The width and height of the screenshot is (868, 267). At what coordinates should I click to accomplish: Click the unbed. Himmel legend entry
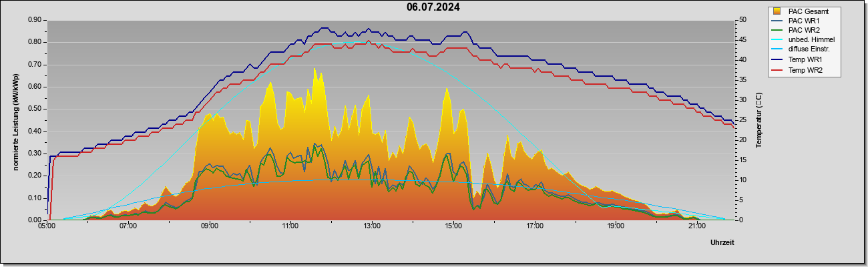click(x=811, y=40)
